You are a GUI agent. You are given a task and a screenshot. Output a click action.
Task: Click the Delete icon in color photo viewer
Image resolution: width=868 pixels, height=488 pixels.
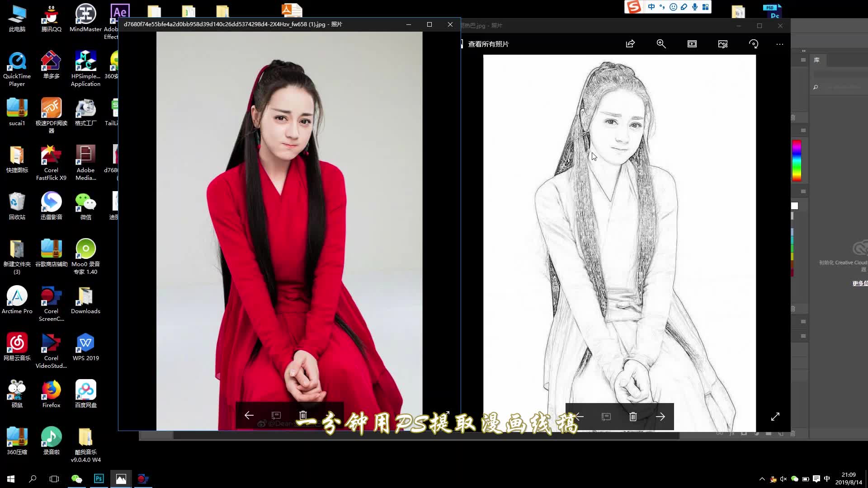click(303, 415)
